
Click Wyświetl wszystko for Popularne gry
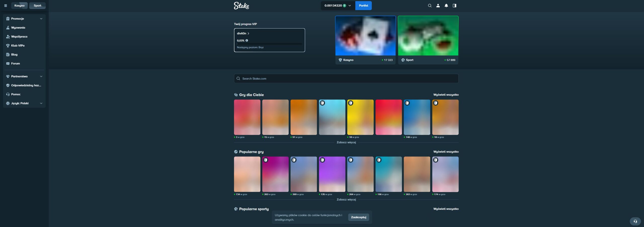click(446, 152)
